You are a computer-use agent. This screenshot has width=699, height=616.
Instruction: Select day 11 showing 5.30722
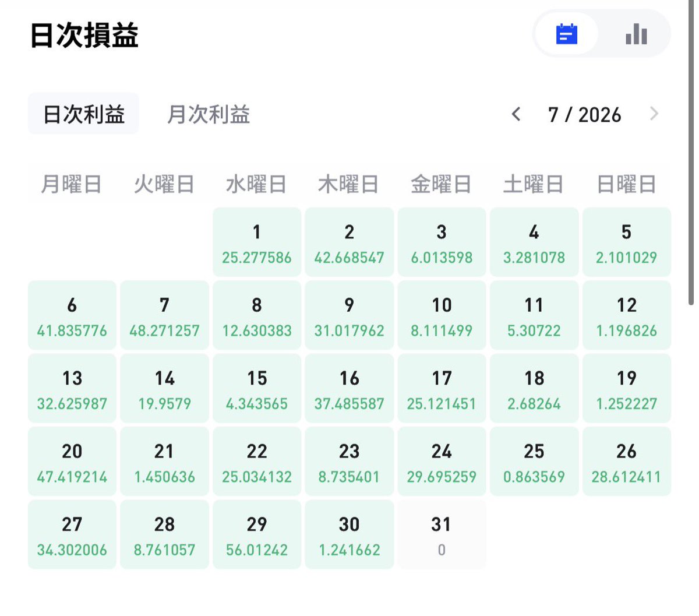click(x=534, y=315)
